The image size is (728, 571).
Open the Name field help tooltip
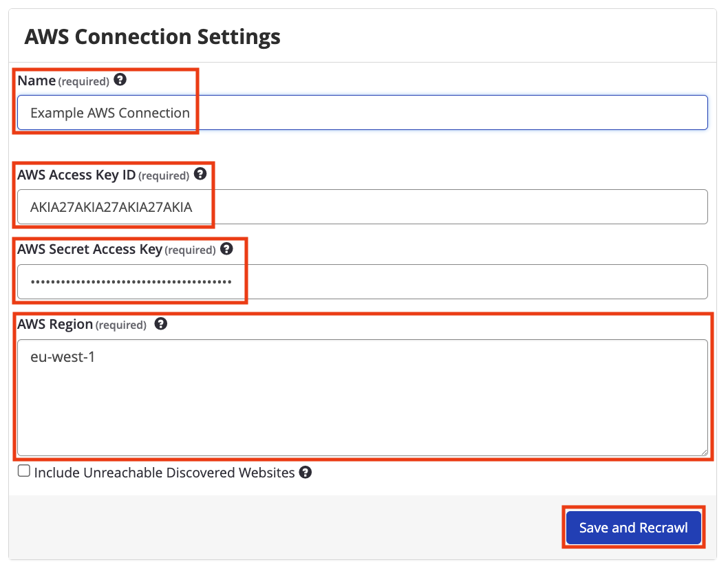tap(120, 80)
